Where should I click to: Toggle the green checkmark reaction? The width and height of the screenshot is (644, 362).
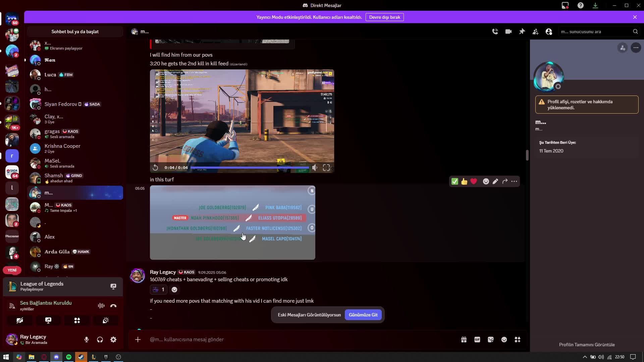point(455,181)
